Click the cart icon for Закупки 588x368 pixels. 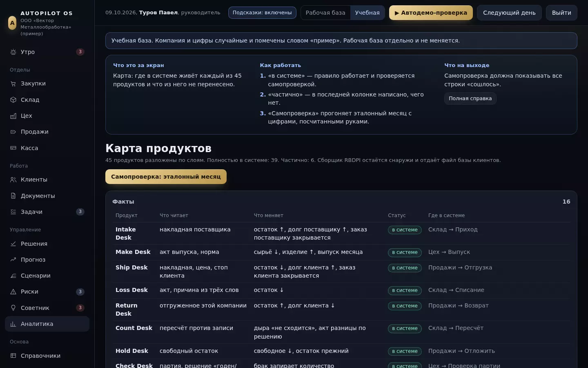(x=13, y=83)
